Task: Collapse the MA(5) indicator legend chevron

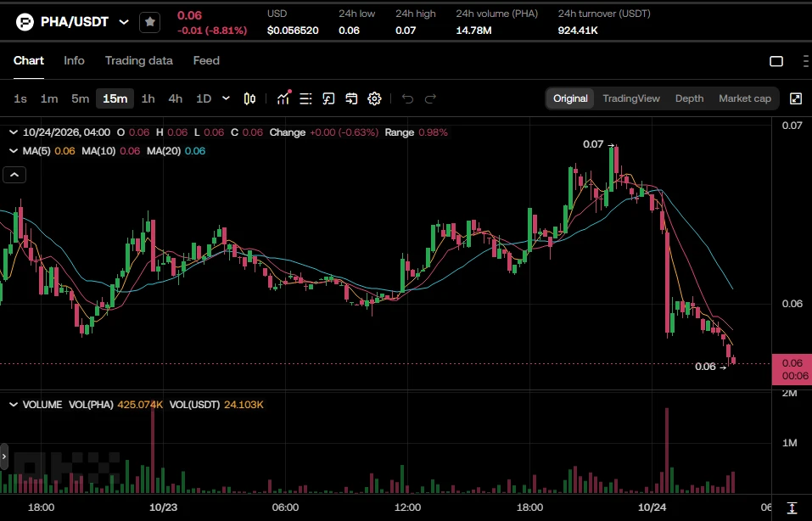Action: 14,151
